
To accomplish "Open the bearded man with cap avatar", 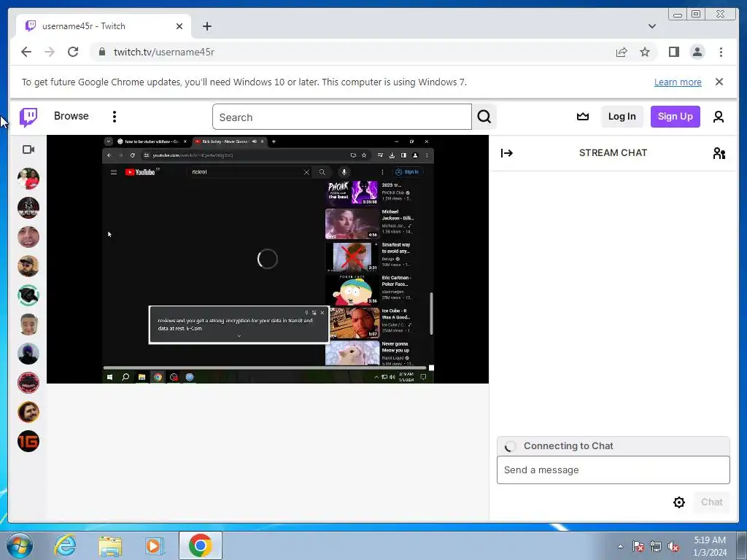I will (28, 266).
